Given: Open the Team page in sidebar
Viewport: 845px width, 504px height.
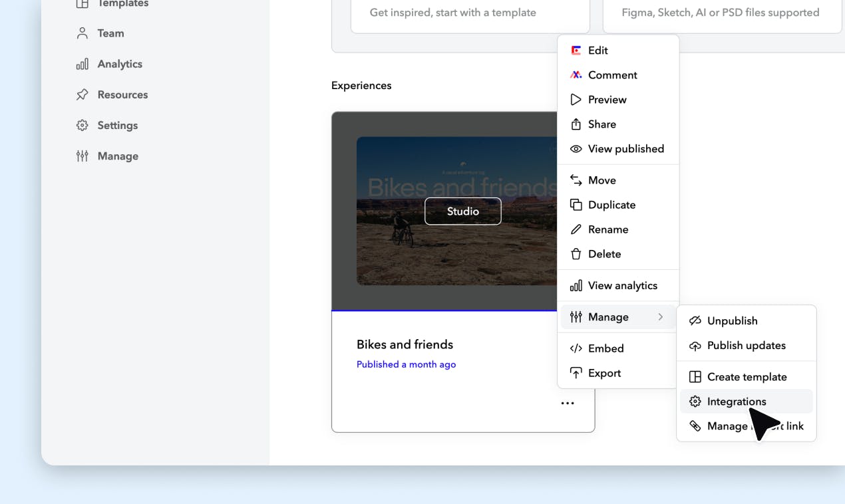Looking at the screenshot, I should [110, 33].
